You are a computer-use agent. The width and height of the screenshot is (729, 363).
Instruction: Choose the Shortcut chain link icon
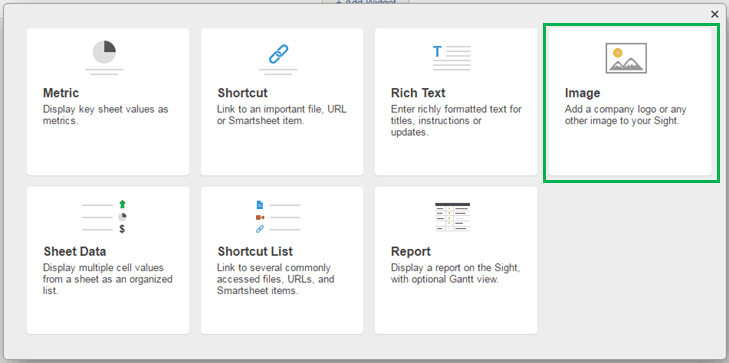pyautogui.click(x=278, y=58)
